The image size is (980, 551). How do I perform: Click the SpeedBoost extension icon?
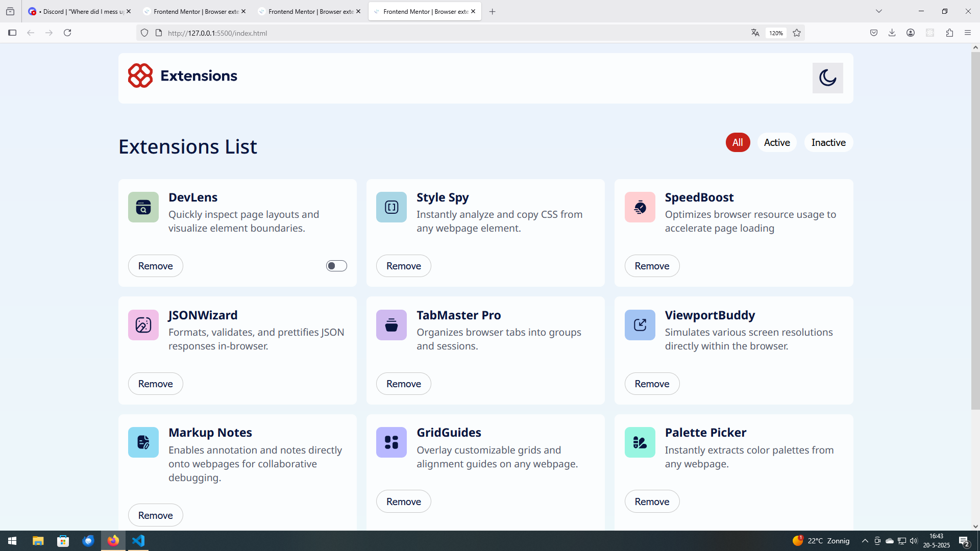click(x=640, y=207)
